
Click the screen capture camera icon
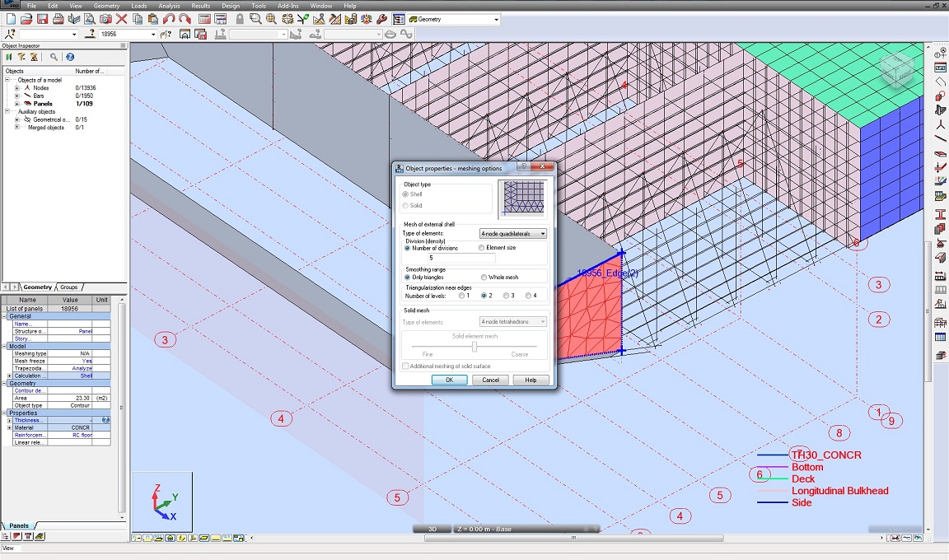click(x=105, y=18)
